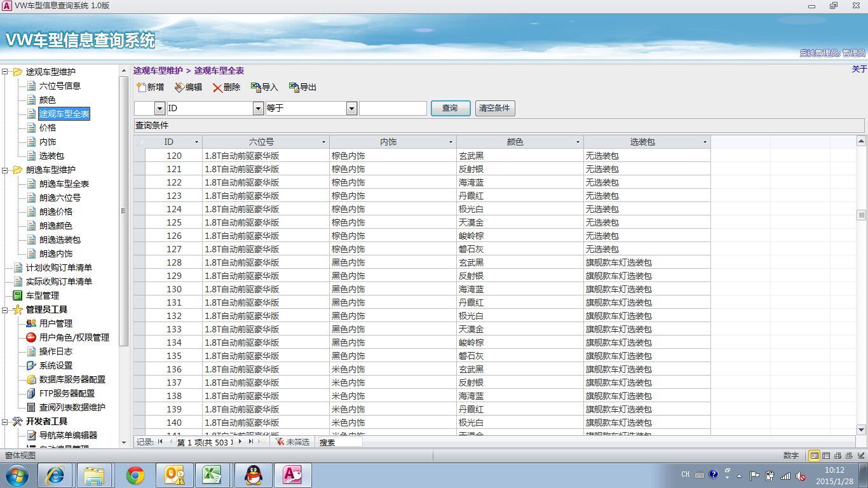Open 朗逸价格 in the tree
The image size is (868, 488).
pyautogui.click(x=56, y=212)
